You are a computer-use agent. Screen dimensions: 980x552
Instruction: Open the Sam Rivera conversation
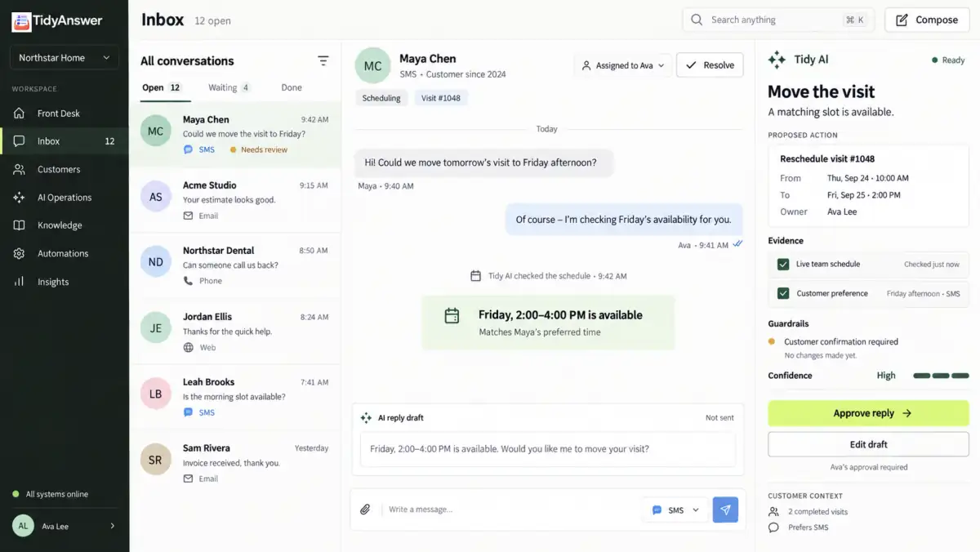coord(235,463)
